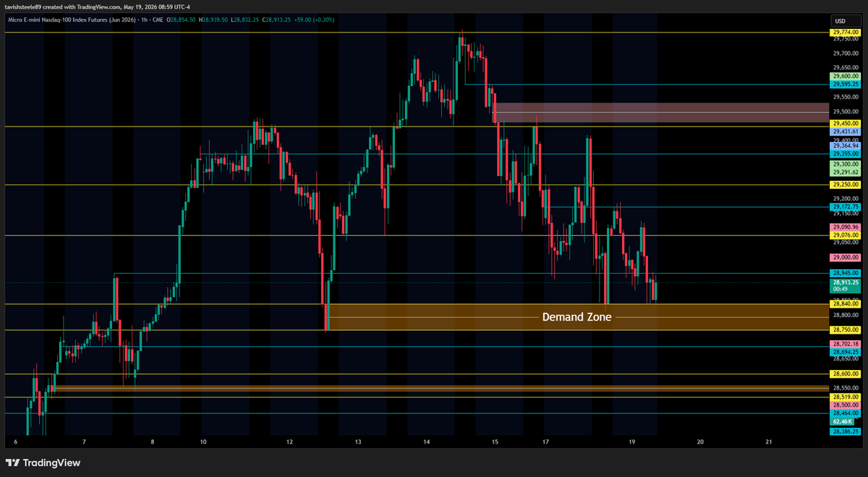Click the 29,090.96 pink price label
868x477 pixels.
(x=845, y=227)
